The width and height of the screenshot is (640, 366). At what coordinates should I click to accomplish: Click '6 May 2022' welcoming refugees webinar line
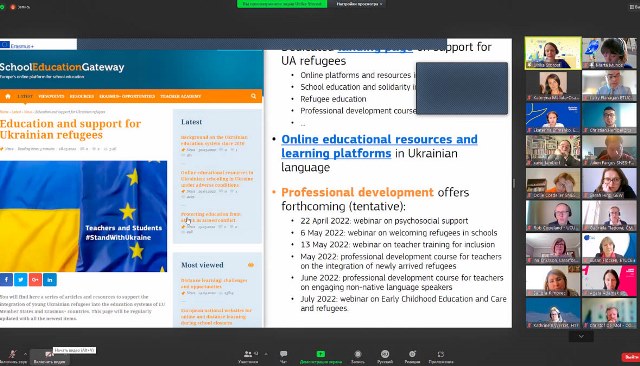[x=399, y=233]
